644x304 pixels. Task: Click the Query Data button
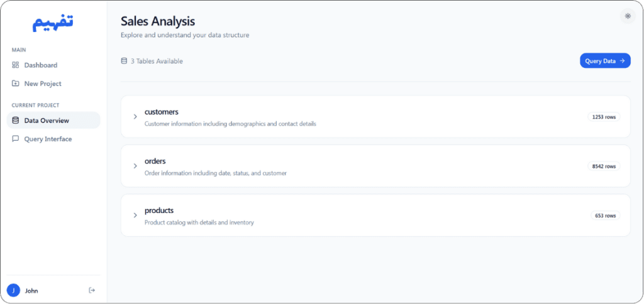coord(605,61)
